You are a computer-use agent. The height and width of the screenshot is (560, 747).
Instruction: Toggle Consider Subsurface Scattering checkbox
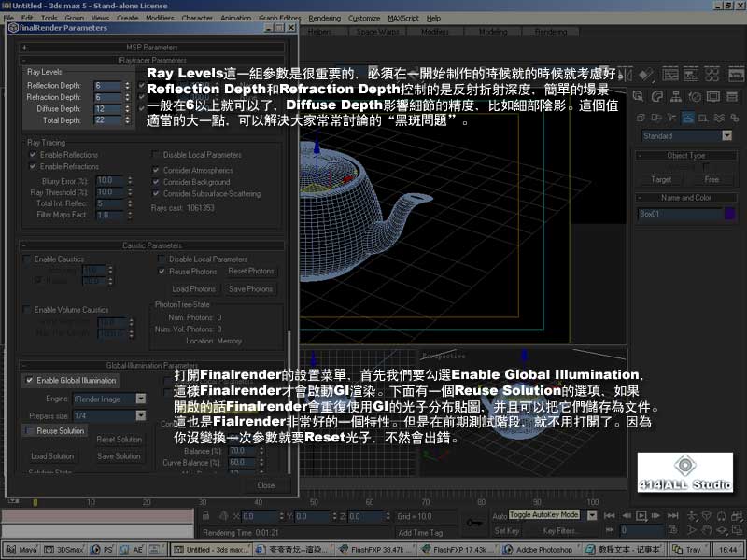point(156,194)
